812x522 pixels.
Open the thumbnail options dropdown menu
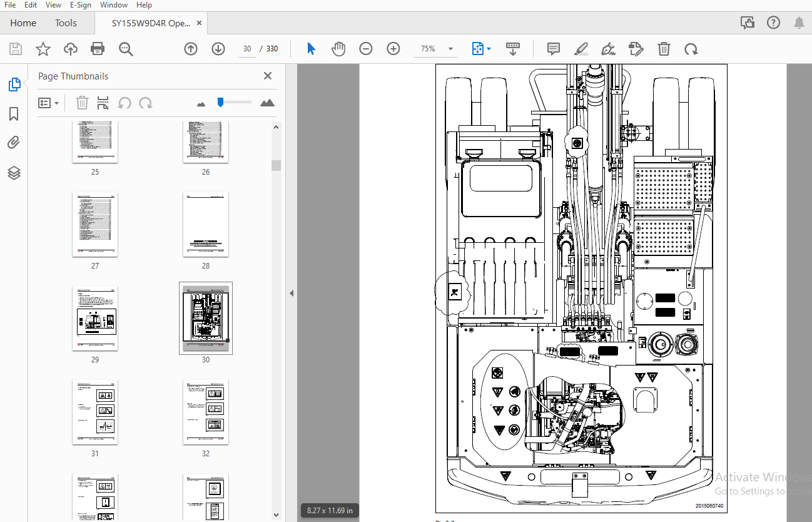48,103
